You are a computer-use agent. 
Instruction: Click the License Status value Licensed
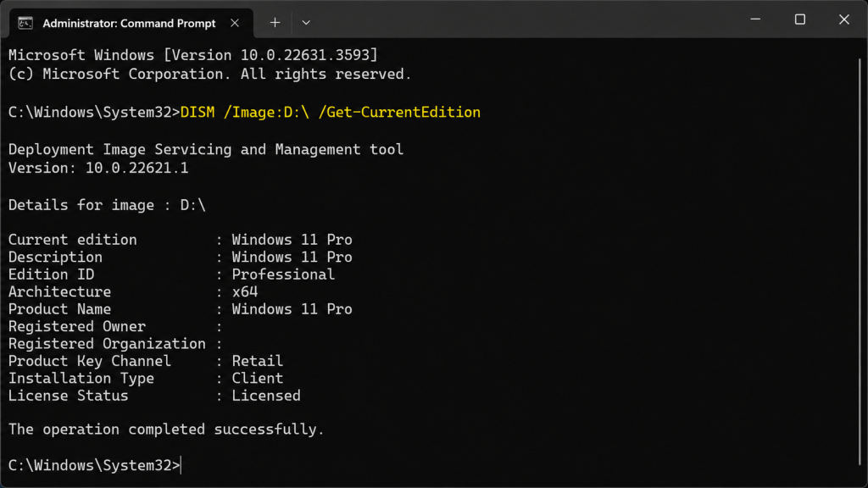click(266, 396)
